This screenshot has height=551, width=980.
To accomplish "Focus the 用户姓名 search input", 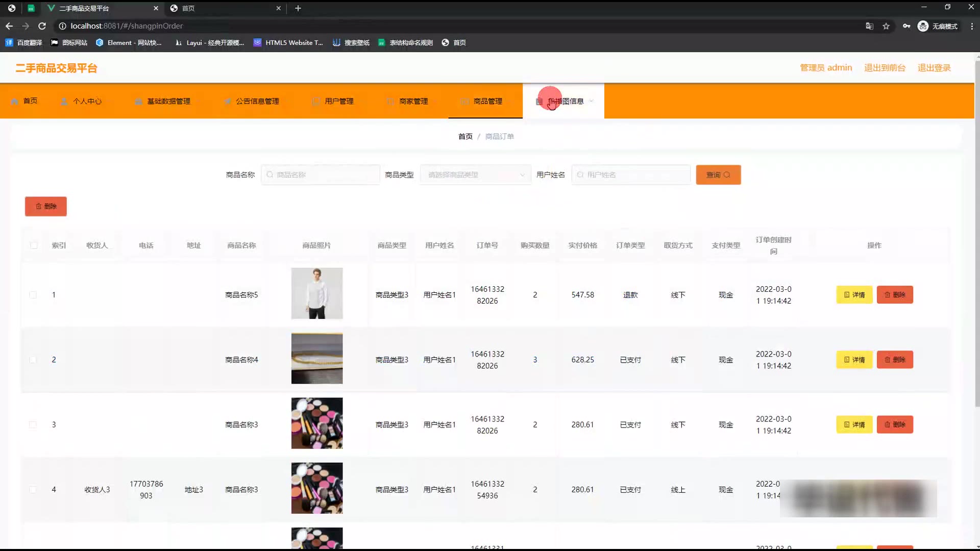I will (631, 174).
